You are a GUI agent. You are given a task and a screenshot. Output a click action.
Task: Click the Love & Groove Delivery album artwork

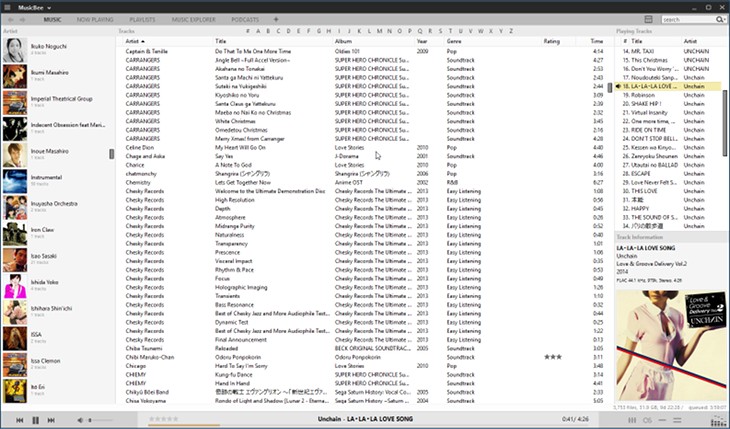click(671, 345)
